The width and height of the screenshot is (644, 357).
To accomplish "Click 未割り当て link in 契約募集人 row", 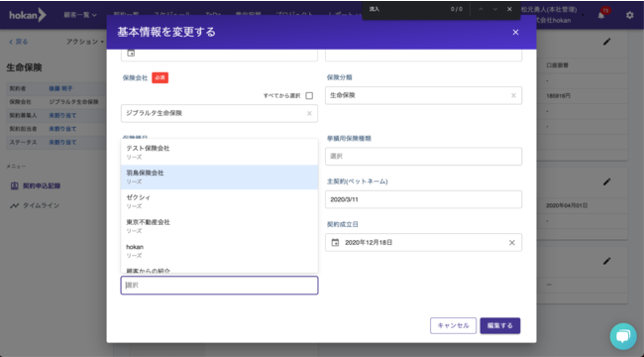I will click(x=62, y=116).
